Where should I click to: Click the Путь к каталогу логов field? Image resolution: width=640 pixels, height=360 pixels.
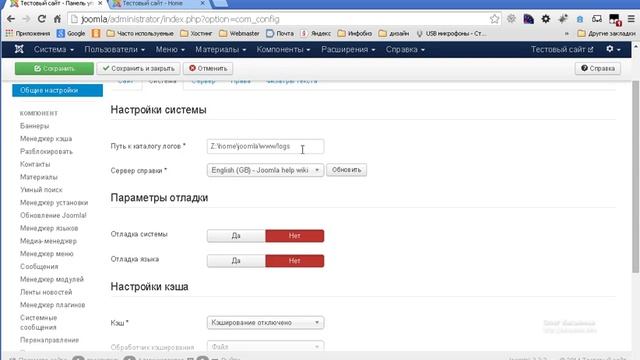pos(265,146)
